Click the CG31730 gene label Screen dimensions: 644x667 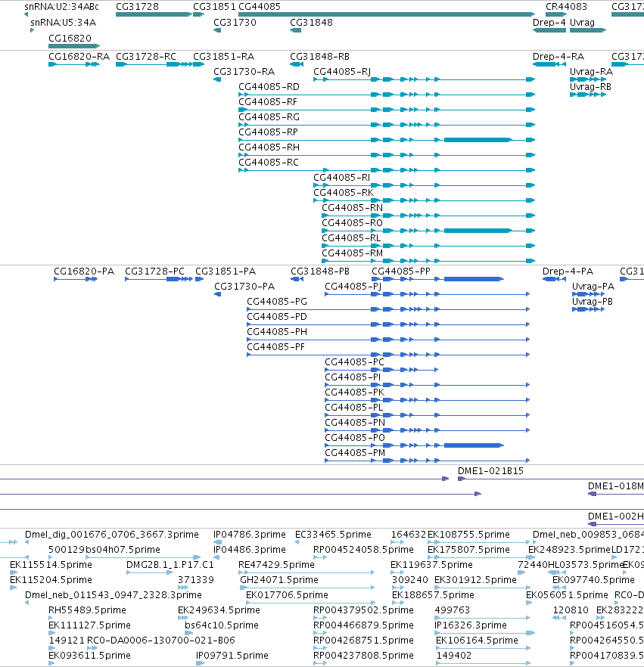pyautogui.click(x=235, y=22)
